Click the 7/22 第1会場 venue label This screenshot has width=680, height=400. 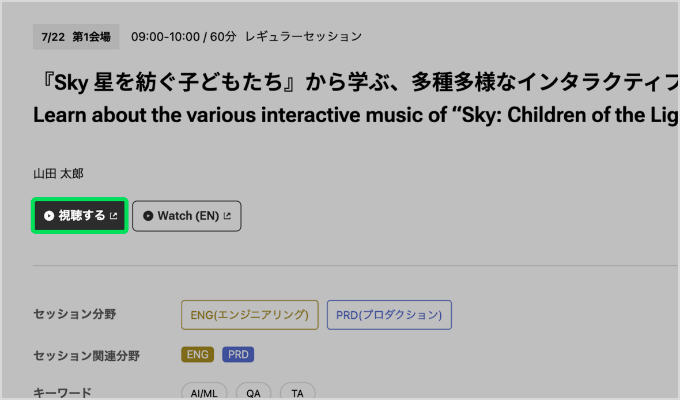(76, 37)
